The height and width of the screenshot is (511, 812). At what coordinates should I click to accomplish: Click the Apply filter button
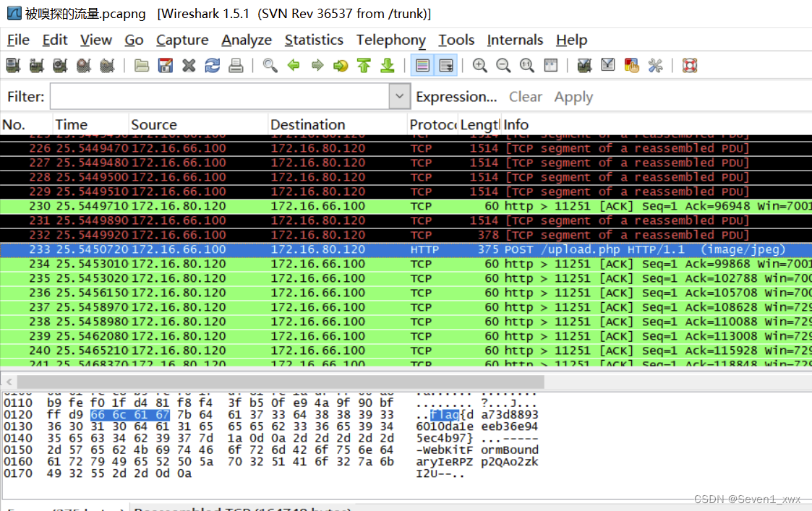pyautogui.click(x=573, y=97)
